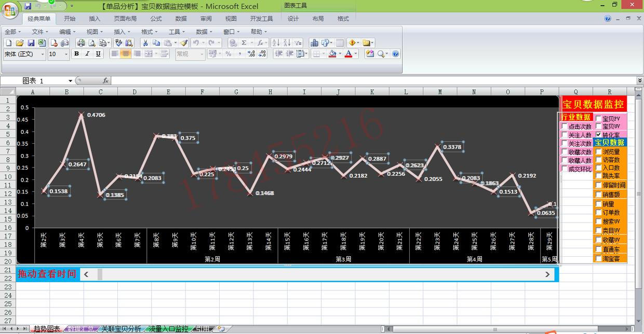
Task: Click the formula bar input field
Action: (374, 81)
